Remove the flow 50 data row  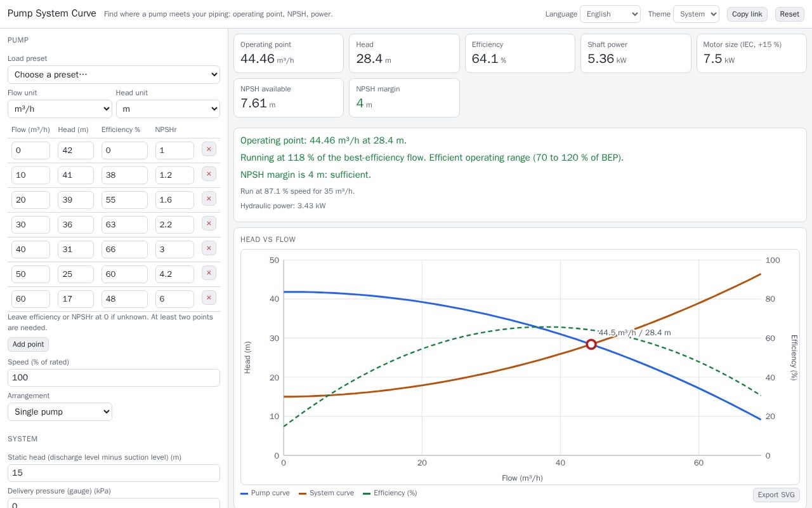[x=209, y=273]
